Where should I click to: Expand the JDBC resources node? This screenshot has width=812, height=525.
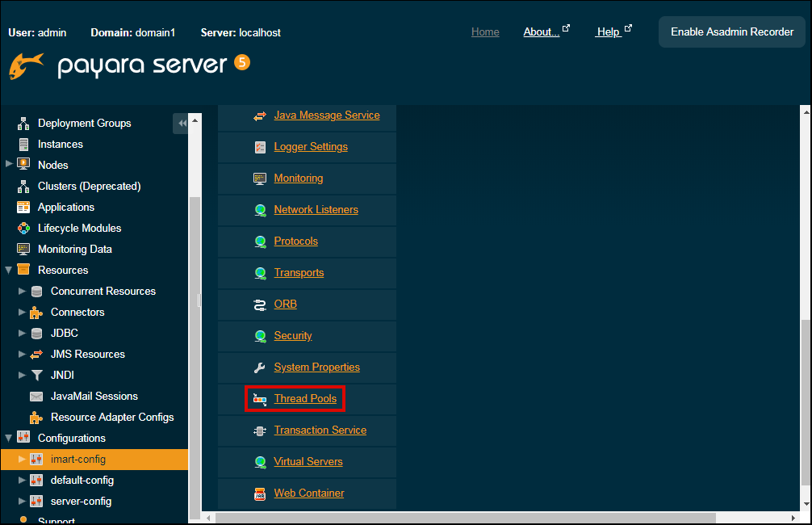[22, 333]
